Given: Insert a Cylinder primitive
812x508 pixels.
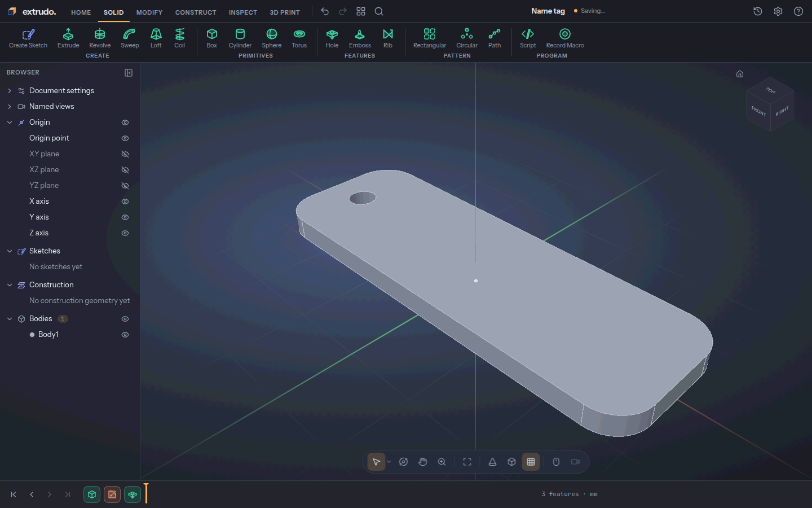Looking at the screenshot, I should pos(240,38).
